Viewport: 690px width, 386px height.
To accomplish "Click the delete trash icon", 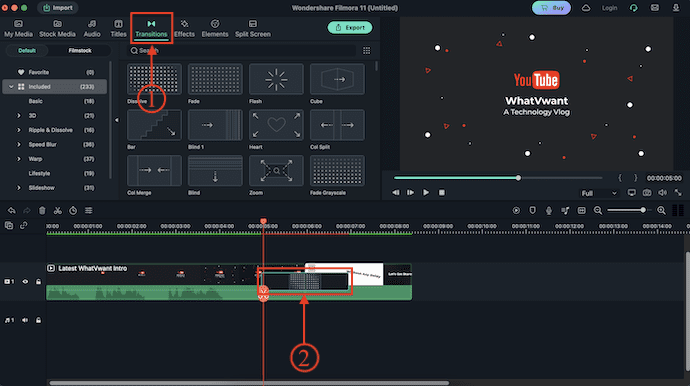I will [42, 211].
